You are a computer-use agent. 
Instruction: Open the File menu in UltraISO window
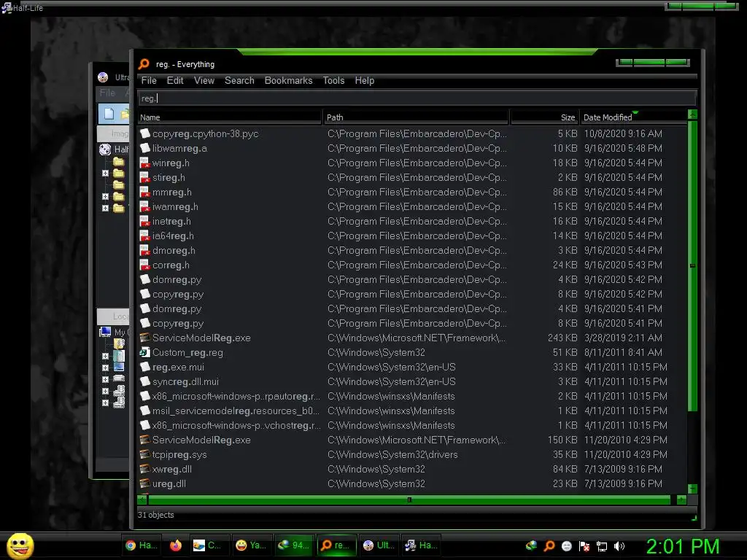click(107, 93)
